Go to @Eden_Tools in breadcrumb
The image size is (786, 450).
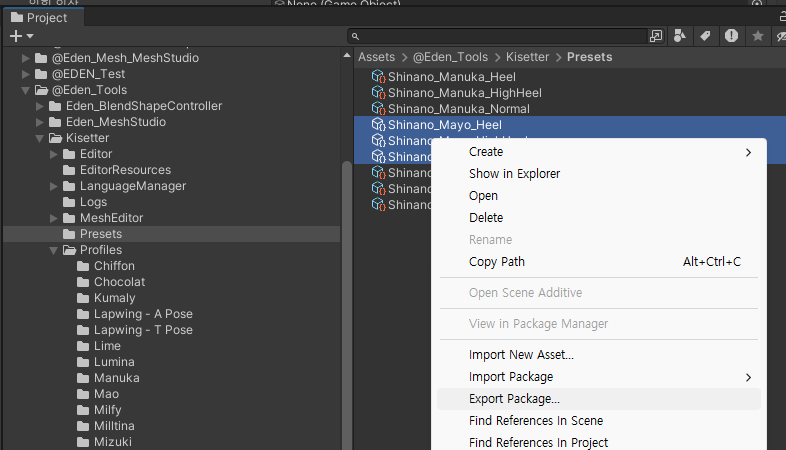point(450,57)
